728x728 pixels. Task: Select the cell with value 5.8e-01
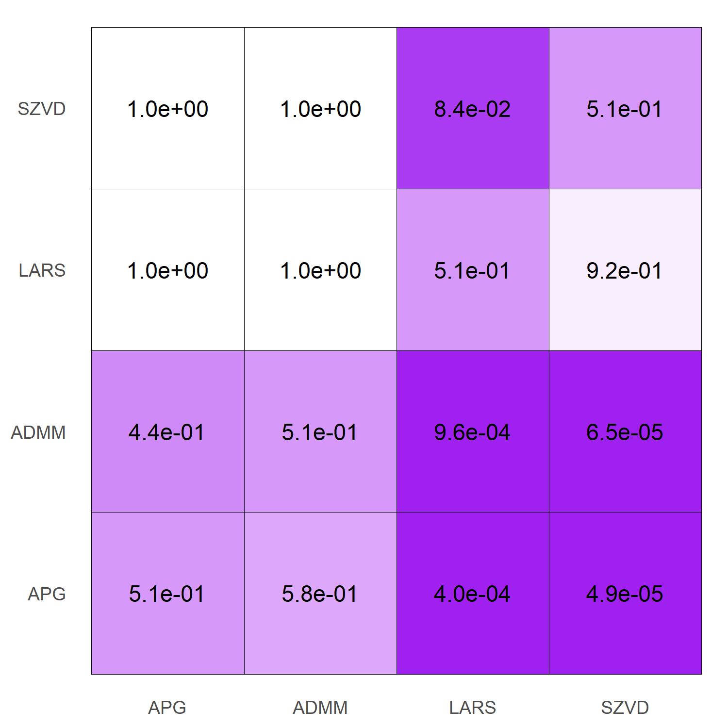[320, 594]
